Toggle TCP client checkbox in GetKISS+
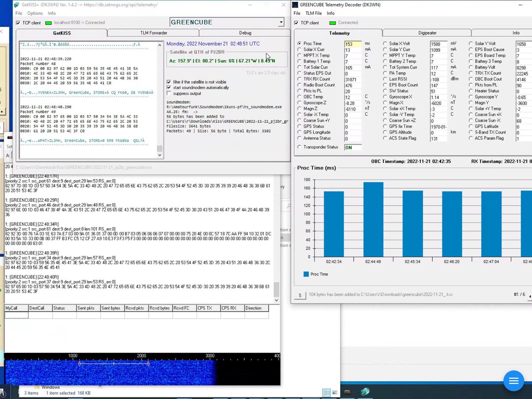The width and height of the screenshot is (532, 399). pyautogui.click(x=18, y=23)
